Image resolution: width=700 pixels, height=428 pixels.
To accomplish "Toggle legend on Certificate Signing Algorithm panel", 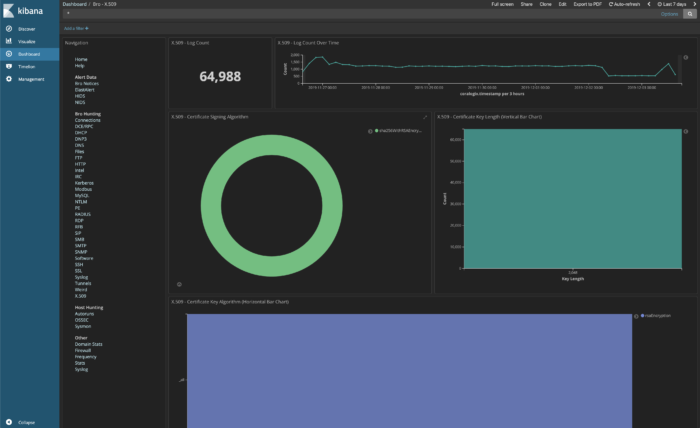I will [370, 131].
